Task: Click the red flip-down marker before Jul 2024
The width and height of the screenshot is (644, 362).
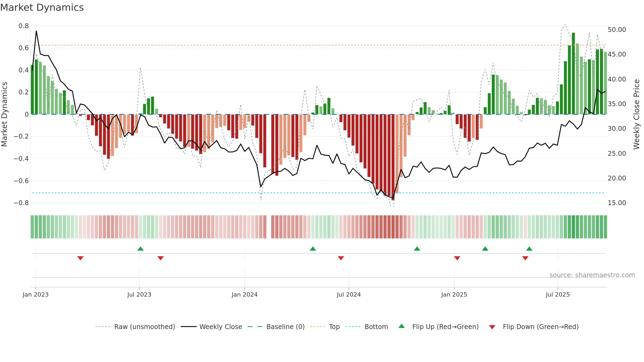Action: (x=341, y=258)
